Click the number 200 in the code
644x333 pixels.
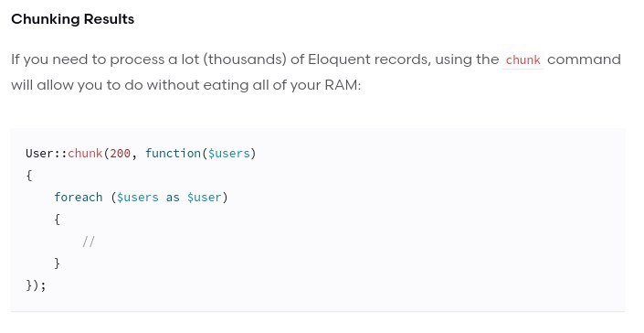(x=120, y=154)
